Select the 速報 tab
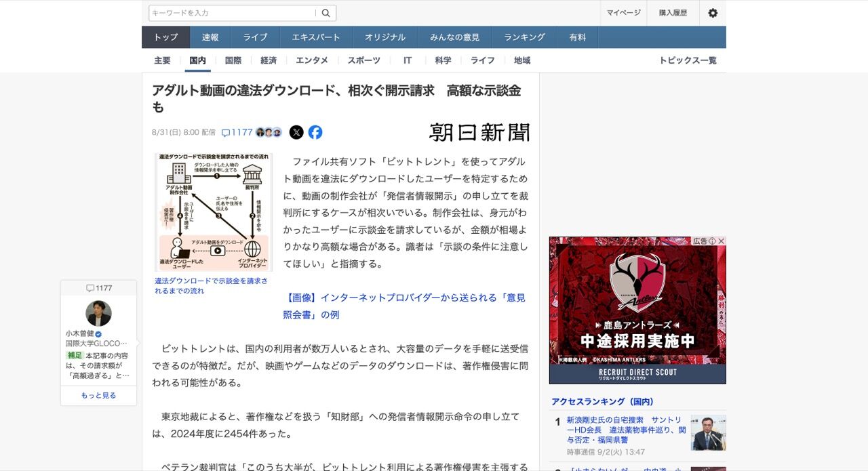This screenshot has width=868, height=471. (x=210, y=37)
